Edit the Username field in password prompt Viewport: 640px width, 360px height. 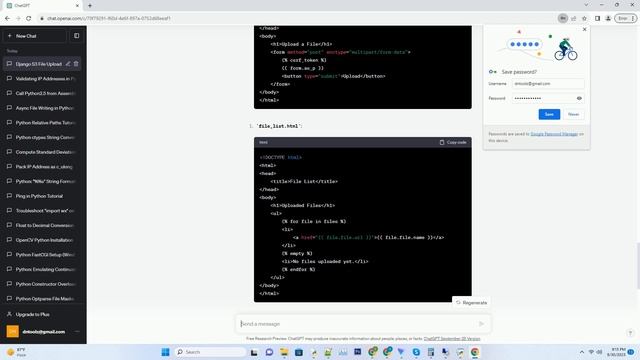(x=548, y=84)
